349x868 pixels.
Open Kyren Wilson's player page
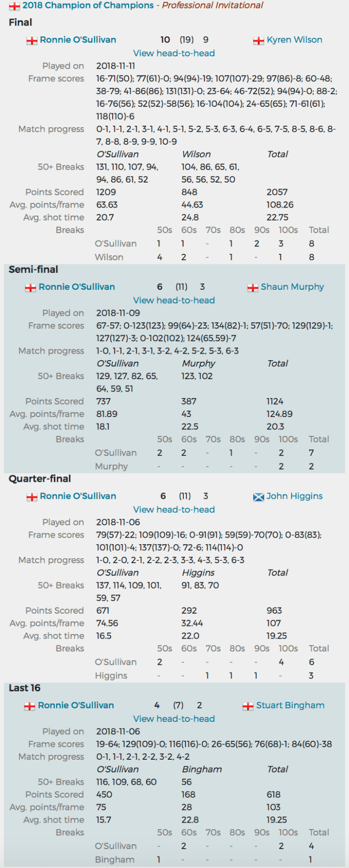pos(294,40)
